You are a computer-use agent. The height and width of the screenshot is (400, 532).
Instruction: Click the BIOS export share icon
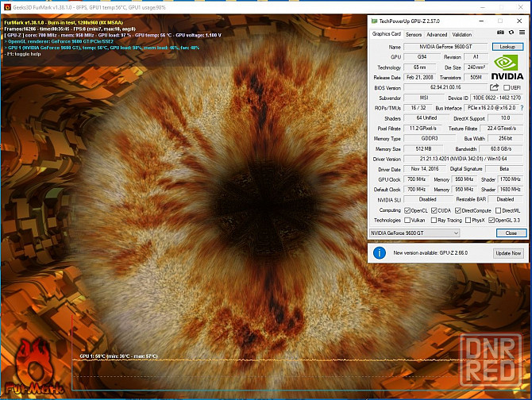(494, 87)
